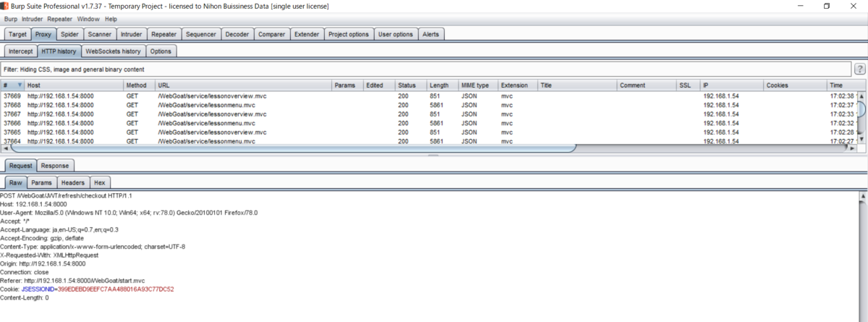Select the Headers view tab
The image size is (868, 322).
pos(72,183)
